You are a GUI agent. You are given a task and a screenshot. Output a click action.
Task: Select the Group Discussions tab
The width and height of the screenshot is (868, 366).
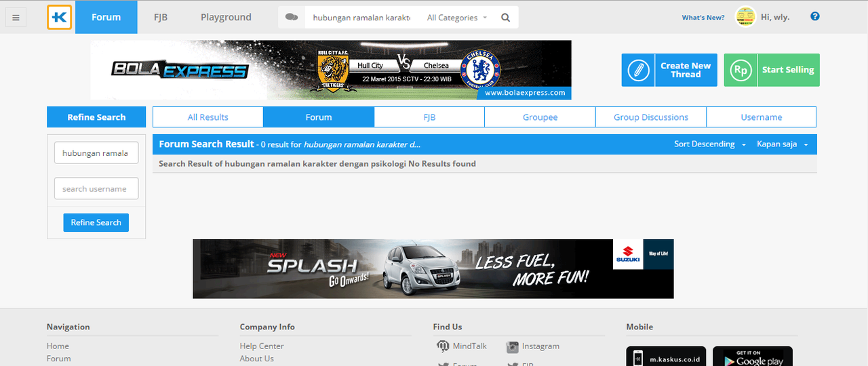pos(651,117)
